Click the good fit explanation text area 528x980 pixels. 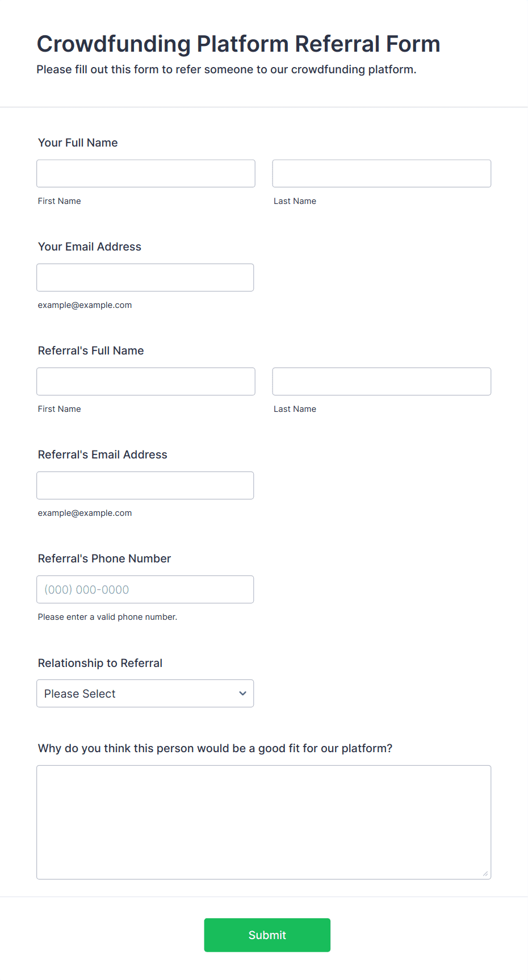point(264,822)
